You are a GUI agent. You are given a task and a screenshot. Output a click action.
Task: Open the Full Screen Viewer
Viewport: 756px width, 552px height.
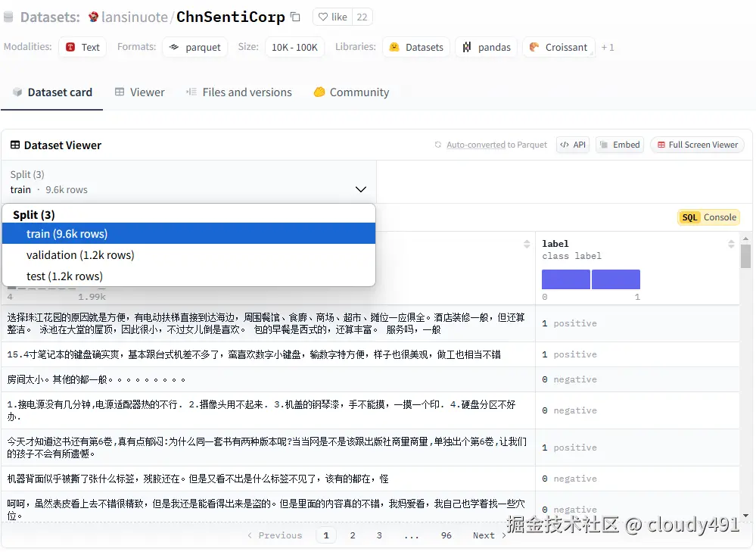pos(696,144)
